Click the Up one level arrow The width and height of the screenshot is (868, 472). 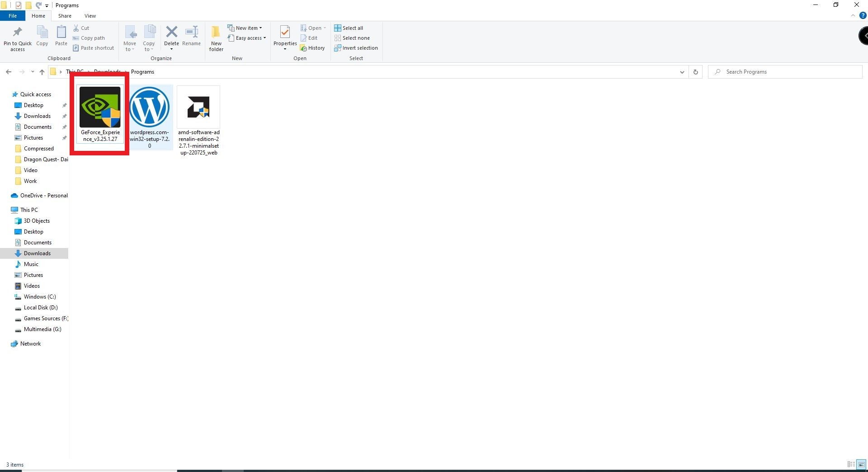point(42,72)
